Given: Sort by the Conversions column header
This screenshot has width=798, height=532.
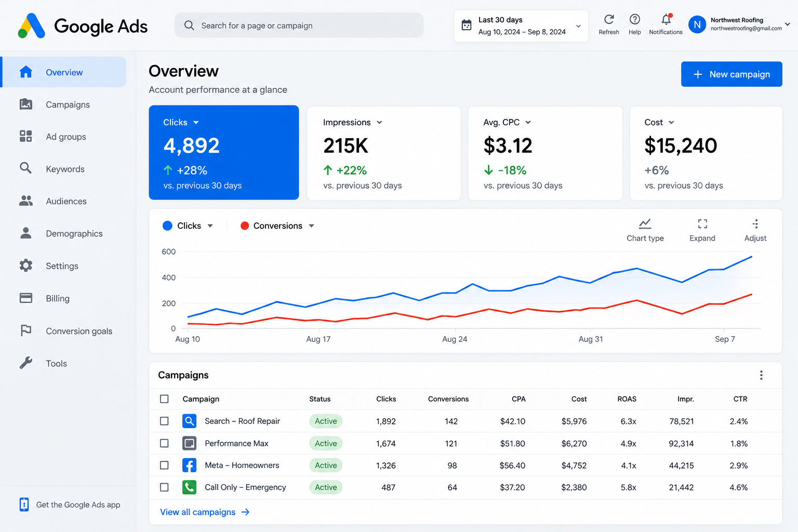Looking at the screenshot, I should click(448, 399).
